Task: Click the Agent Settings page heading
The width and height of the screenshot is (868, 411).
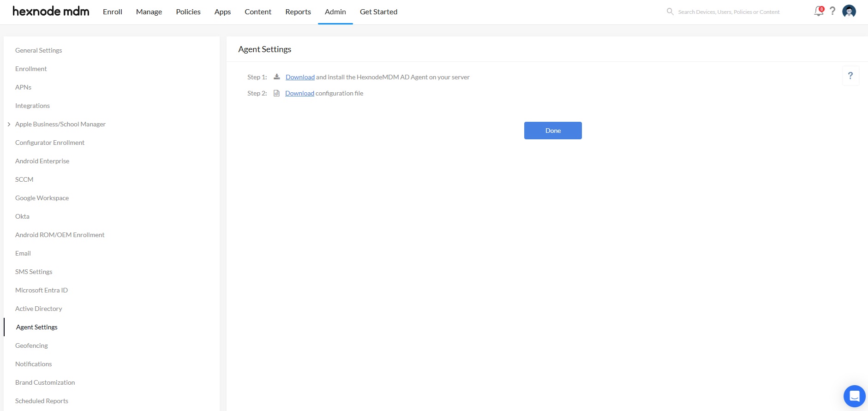Action: pos(265,49)
